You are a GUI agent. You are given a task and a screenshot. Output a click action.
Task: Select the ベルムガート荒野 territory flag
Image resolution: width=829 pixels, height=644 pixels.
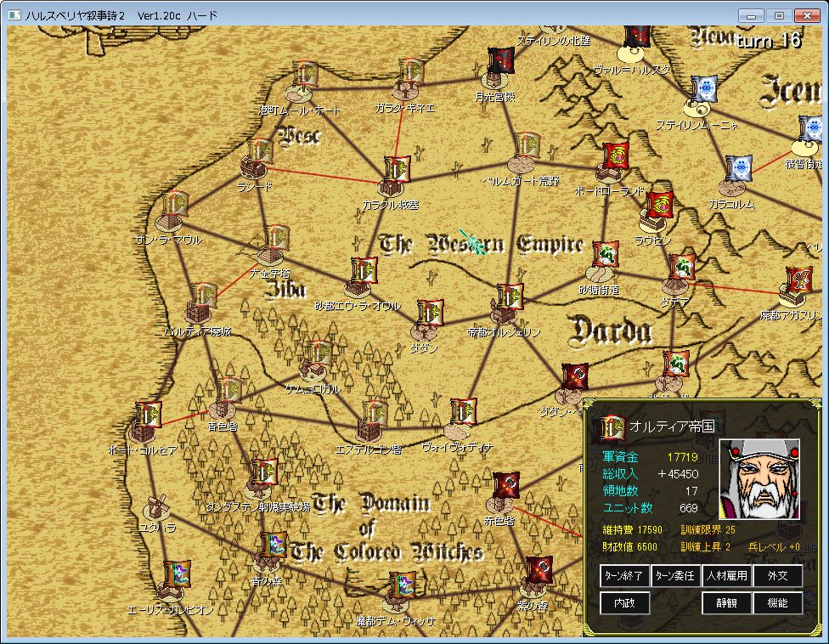(x=527, y=146)
